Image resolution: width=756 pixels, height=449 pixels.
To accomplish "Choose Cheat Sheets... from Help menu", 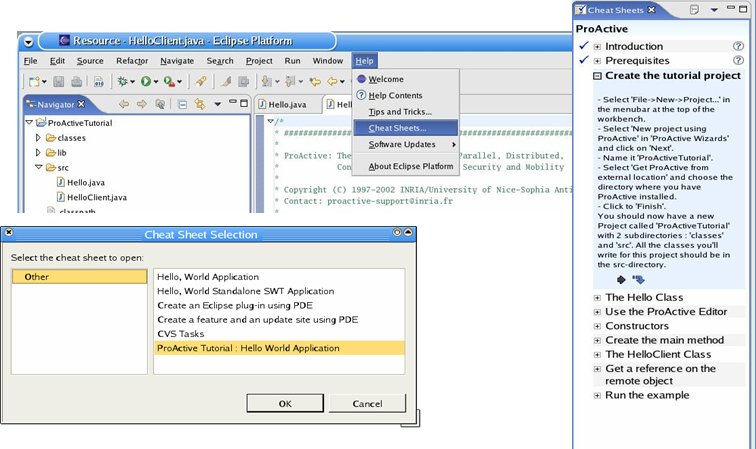I will click(x=405, y=128).
